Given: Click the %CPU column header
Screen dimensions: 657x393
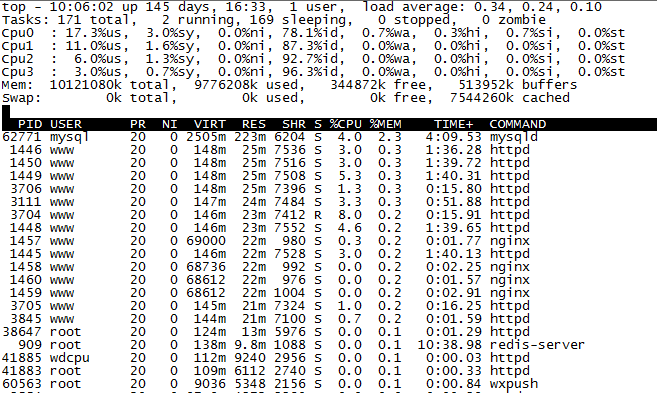Looking at the screenshot, I should (345, 124).
